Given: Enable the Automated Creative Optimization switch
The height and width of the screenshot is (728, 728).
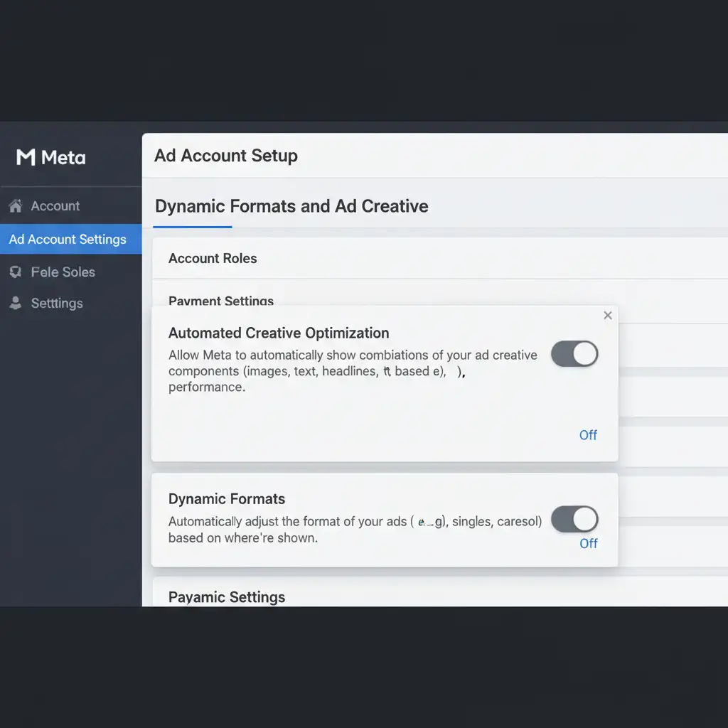Looking at the screenshot, I should tap(574, 353).
